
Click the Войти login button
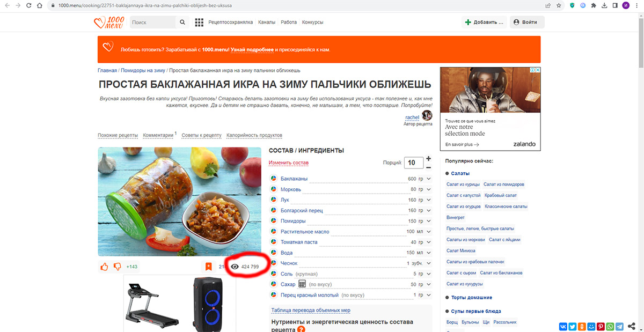(x=525, y=23)
